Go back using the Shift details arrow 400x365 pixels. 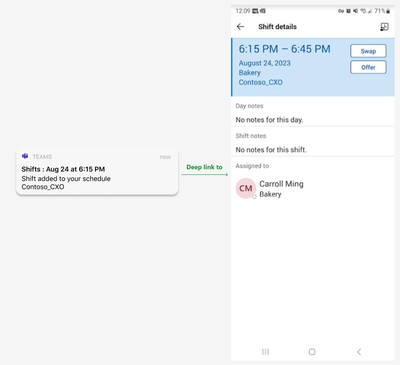tap(240, 27)
